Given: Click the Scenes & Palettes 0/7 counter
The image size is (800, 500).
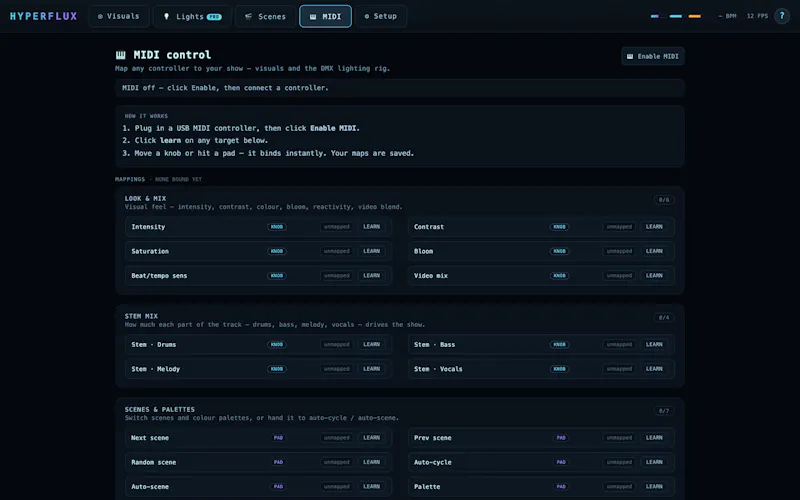Looking at the screenshot, I should click(x=664, y=411).
